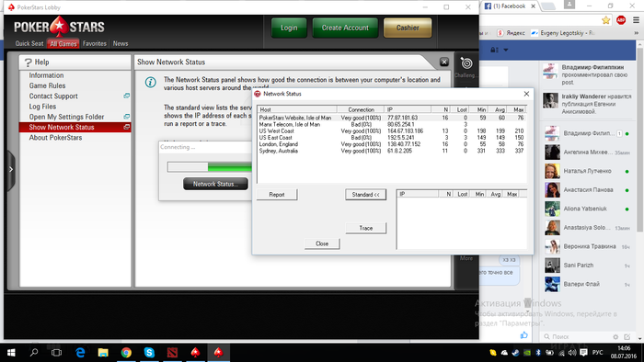Open external link icon beside Show Network Status

[x=127, y=127]
